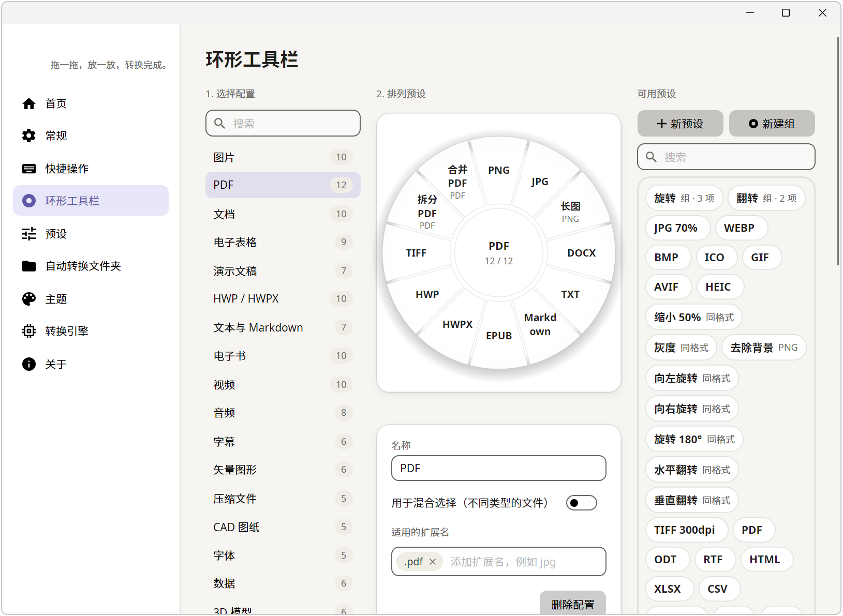Click the 新建组 button

(x=772, y=124)
